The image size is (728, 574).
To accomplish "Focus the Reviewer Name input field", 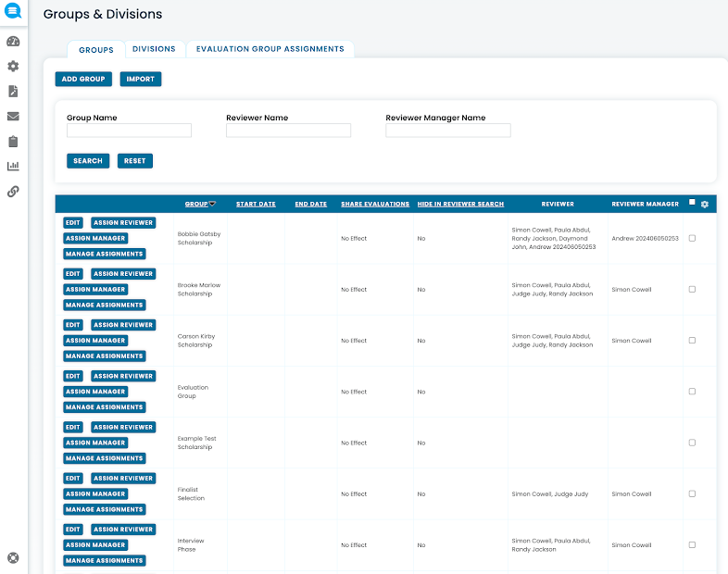I will pos(288,131).
